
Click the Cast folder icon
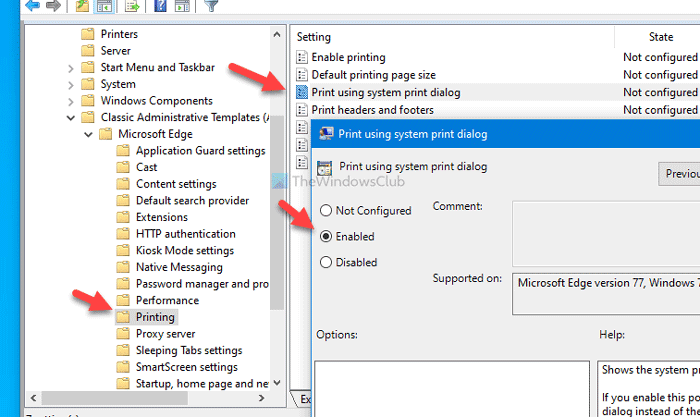tap(123, 167)
